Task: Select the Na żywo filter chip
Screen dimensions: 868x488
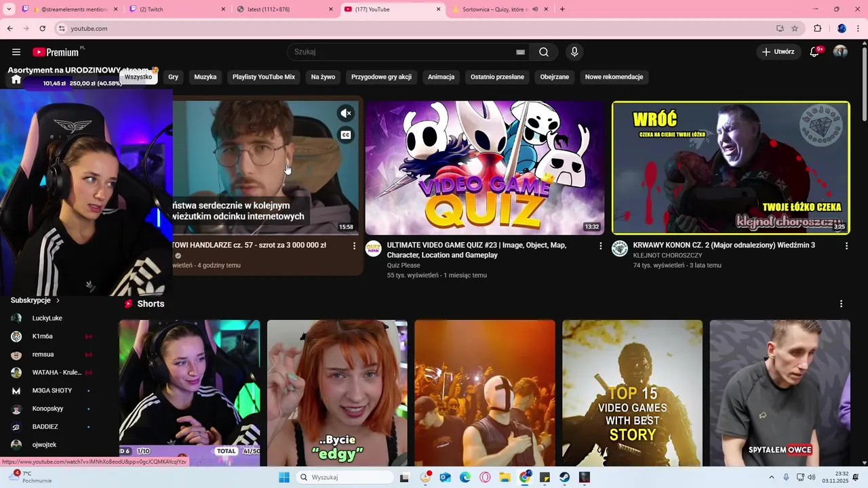Action: point(323,77)
